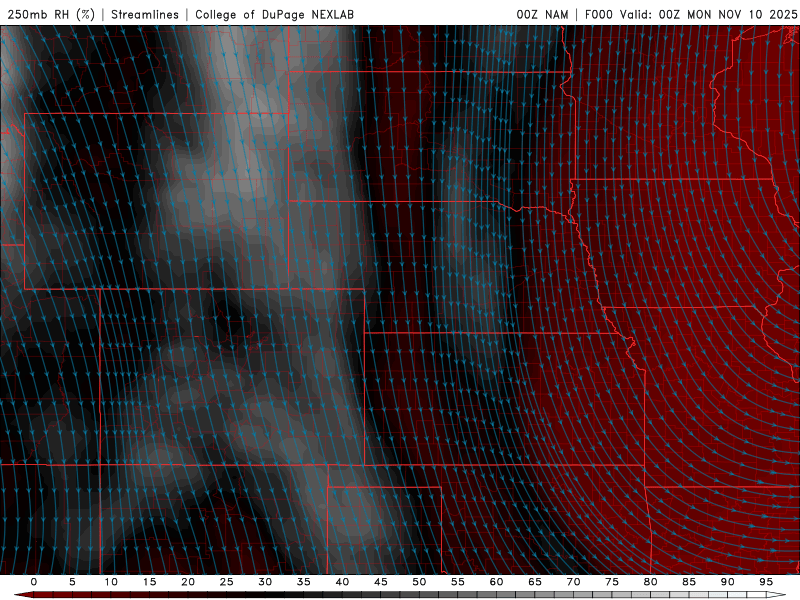Screen dimensions: 800x600
Task: Click the '250mb RH (%)' title text
Action: (51, 14)
